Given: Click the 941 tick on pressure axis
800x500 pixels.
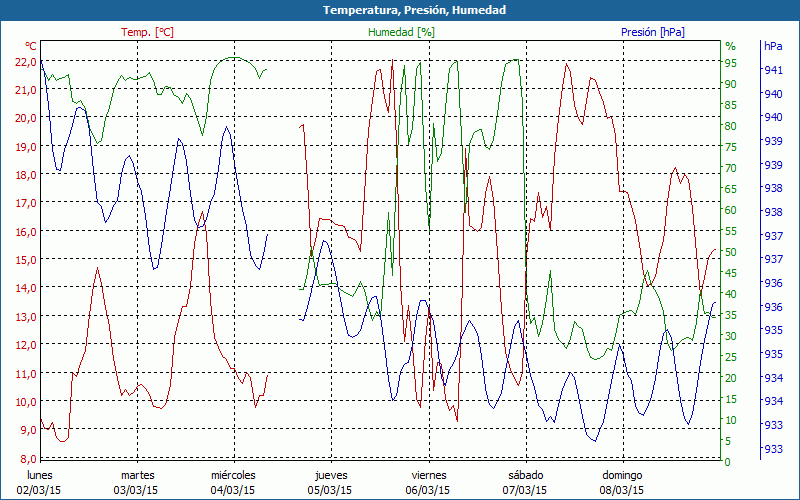Looking at the screenshot, I should pos(773,70).
